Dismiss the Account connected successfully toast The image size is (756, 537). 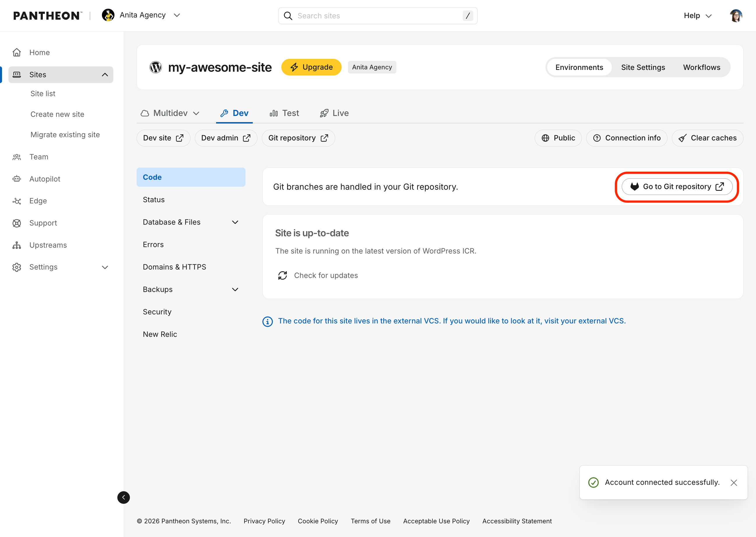tap(734, 483)
